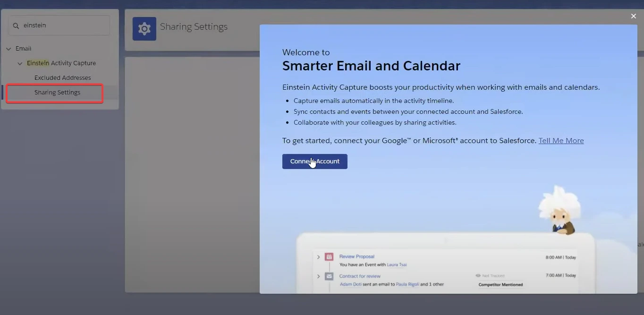The width and height of the screenshot is (644, 315).
Task: Expand the Contract for review timeline entry
Action: coord(318,276)
